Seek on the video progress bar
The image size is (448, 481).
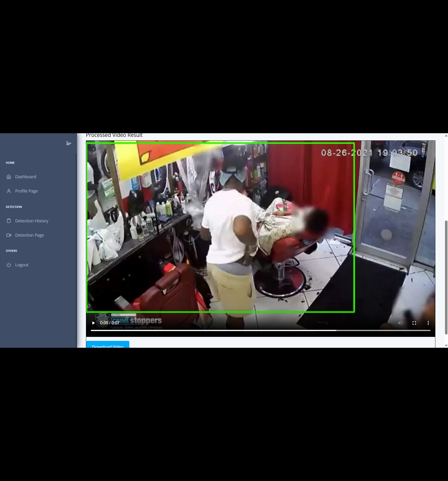click(260, 330)
